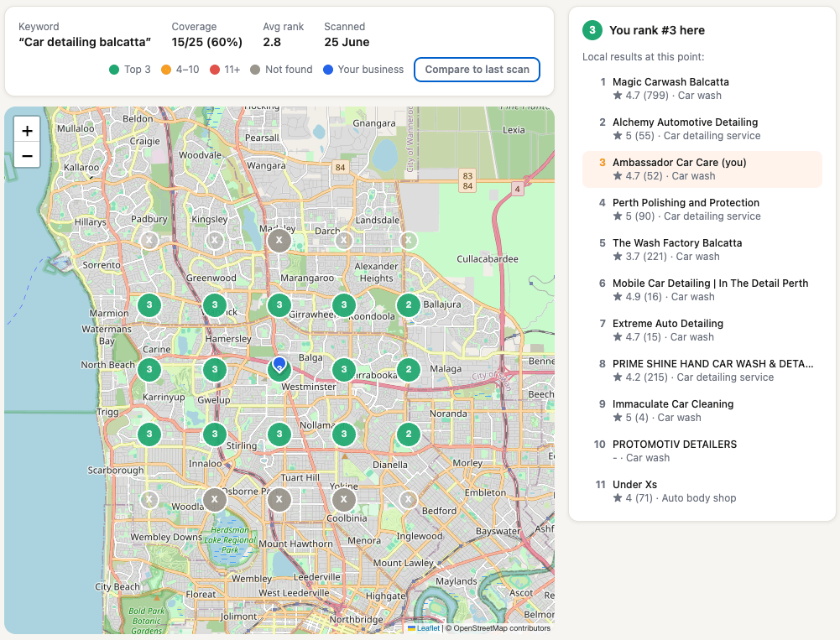Select Perth Polishing and Protection result
Viewport: 840px width, 640px height.
point(702,210)
